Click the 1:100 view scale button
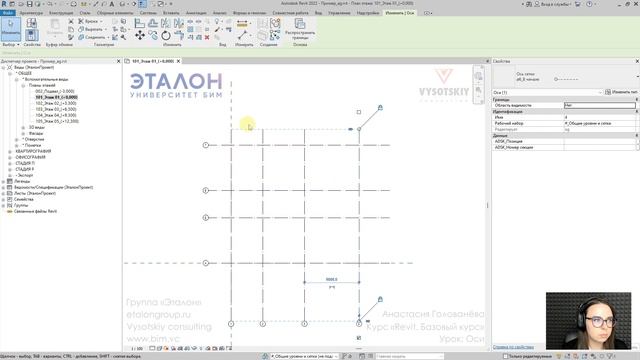This screenshot has width=640, height=360. 137,349
